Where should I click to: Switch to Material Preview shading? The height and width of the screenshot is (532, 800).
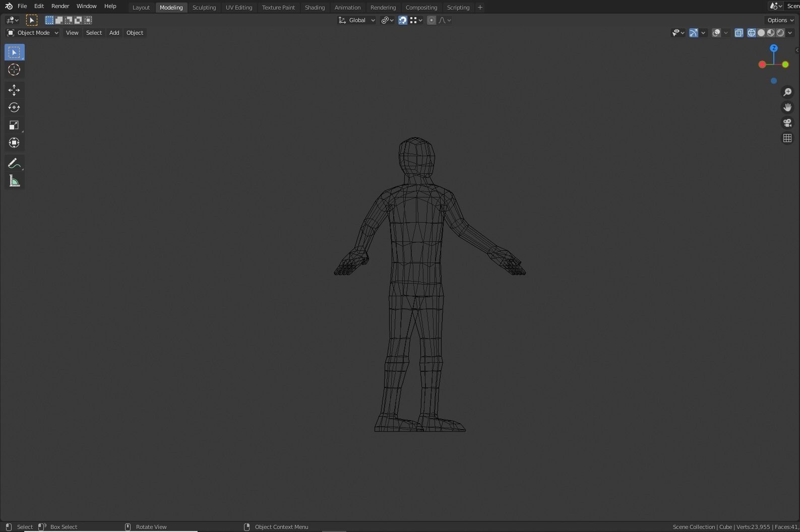tap(771, 33)
